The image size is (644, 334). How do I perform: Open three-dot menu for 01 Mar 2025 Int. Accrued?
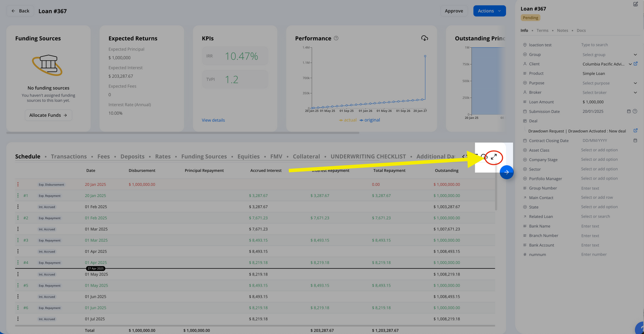(x=18, y=229)
